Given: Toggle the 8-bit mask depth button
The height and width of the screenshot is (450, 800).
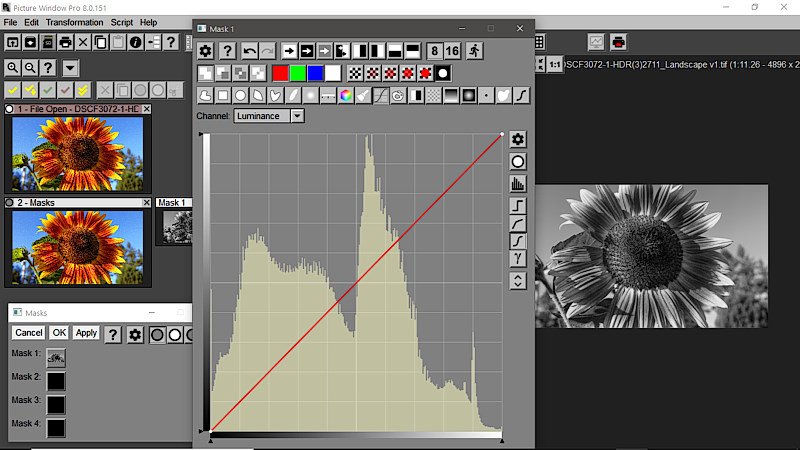Looking at the screenshot, I should 434,50.
